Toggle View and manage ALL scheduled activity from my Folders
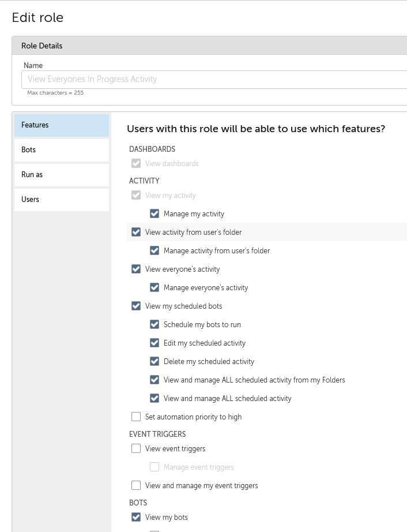 154,380
